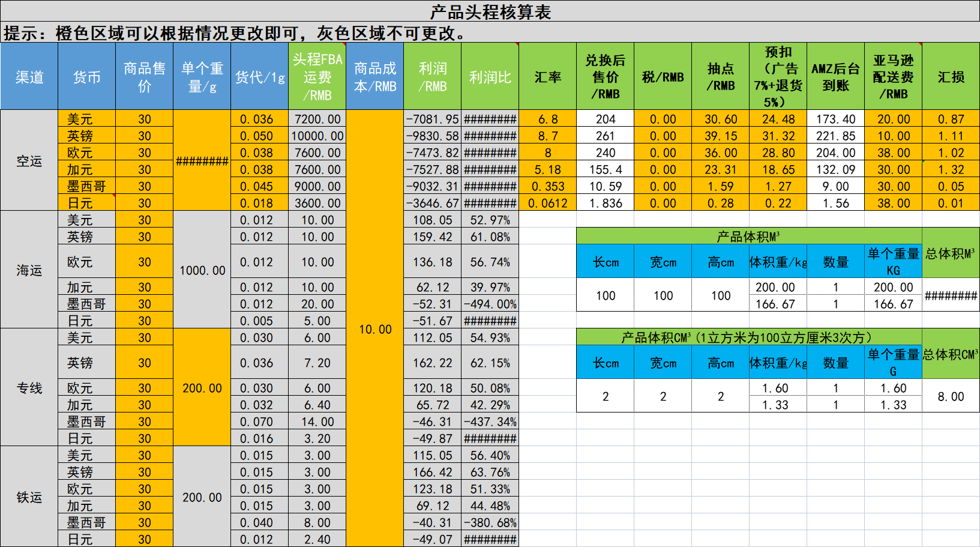Click the hint row starting with 提示

tap(490, 32)
